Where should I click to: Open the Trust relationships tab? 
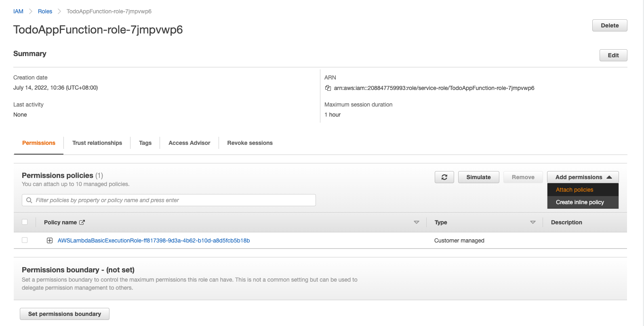(97, 143)
